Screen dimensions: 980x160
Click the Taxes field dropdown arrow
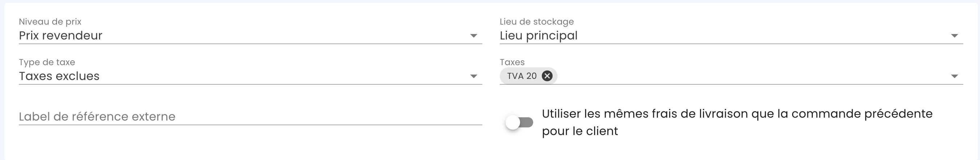pyautogui.click(x=954, y=76)
